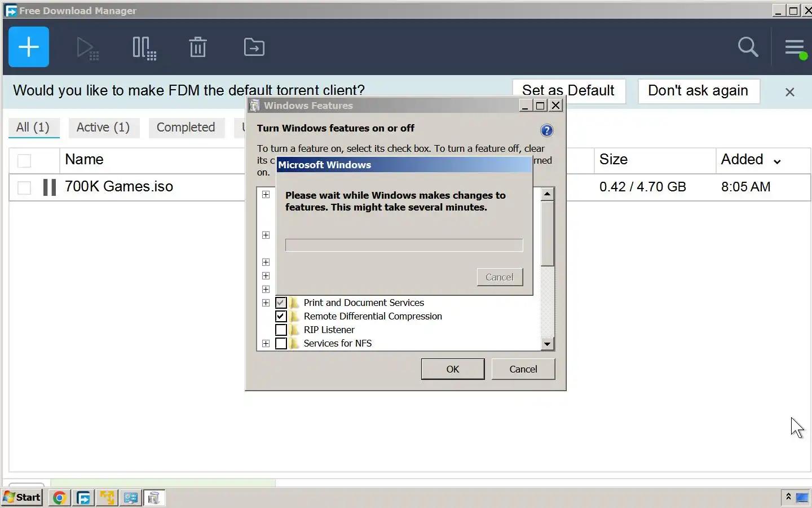Image resolution: width=812 pixels, height=508 pixels.
Task: Select the Services for NFS label
Action: coord(338,344)
